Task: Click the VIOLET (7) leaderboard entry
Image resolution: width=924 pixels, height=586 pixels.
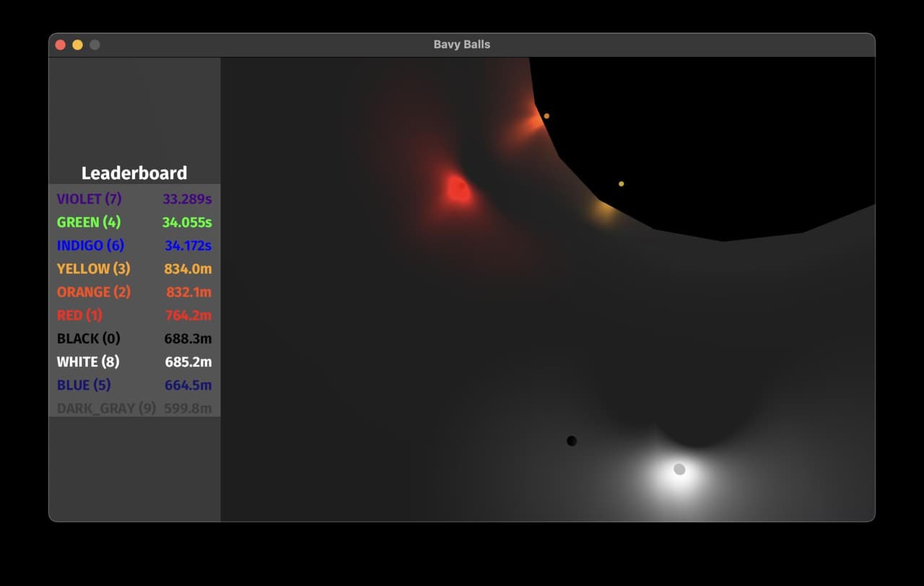Action: [90, 198]
